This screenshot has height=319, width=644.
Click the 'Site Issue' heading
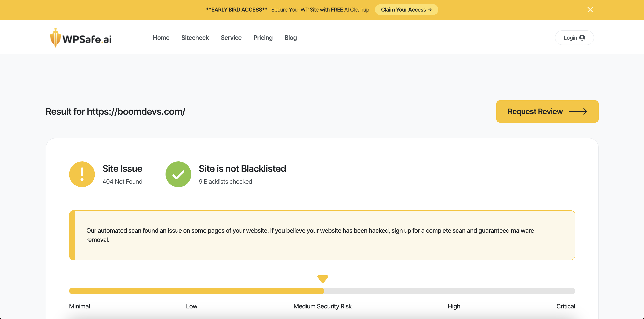[x=122, y=169]
